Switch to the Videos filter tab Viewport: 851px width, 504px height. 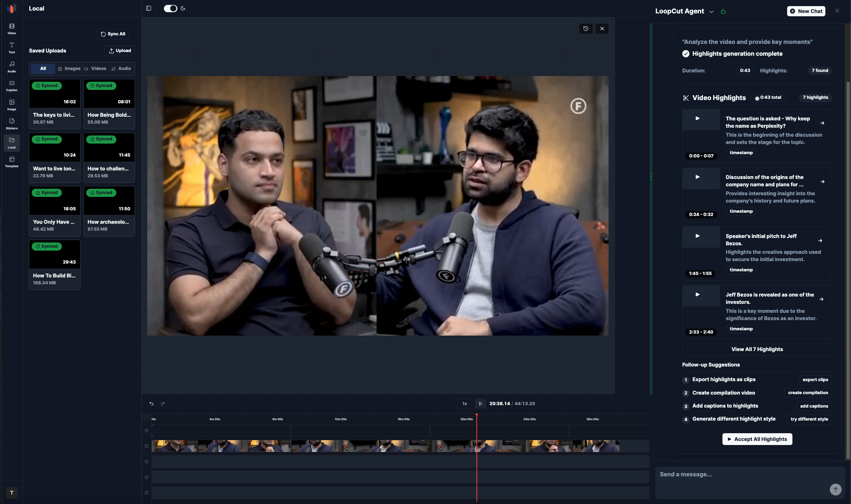95,68
